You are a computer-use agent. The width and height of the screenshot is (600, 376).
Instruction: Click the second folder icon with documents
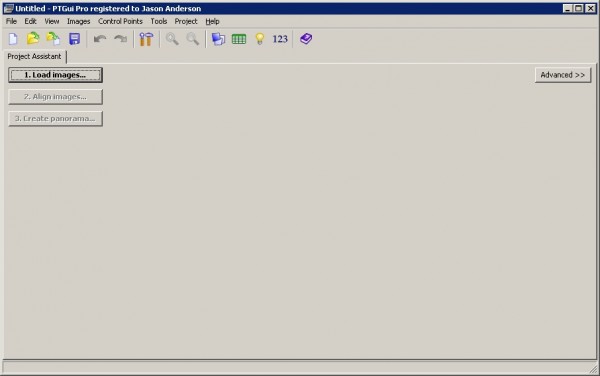click(x=53, y=39)
